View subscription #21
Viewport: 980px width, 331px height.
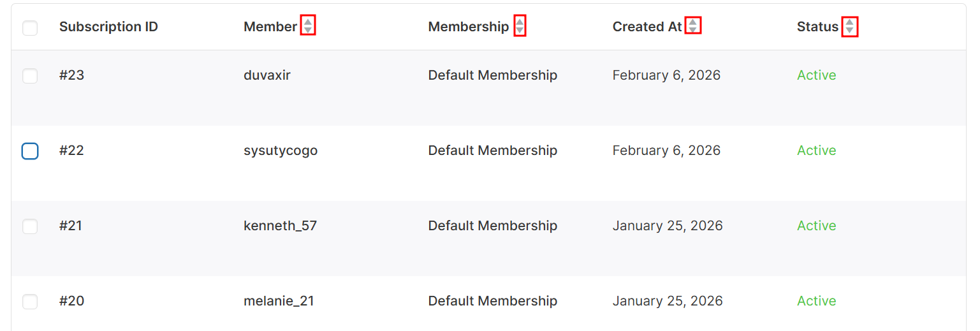pyautogui.click(x=71, y=226)
